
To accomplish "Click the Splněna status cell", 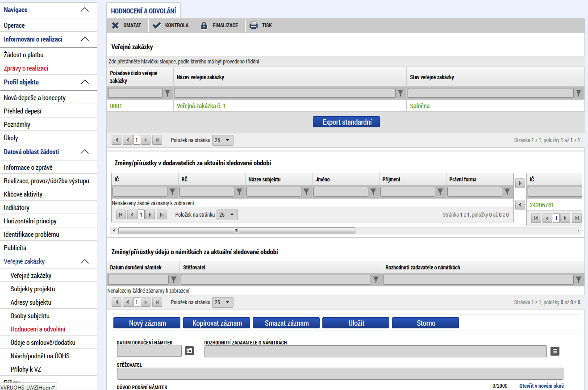I will 420,106.
